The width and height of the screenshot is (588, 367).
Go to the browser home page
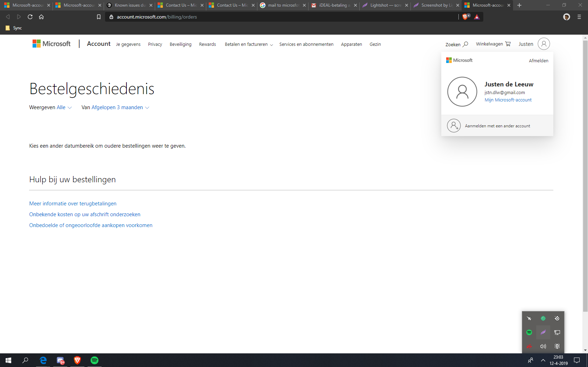[x=41, y=17]
